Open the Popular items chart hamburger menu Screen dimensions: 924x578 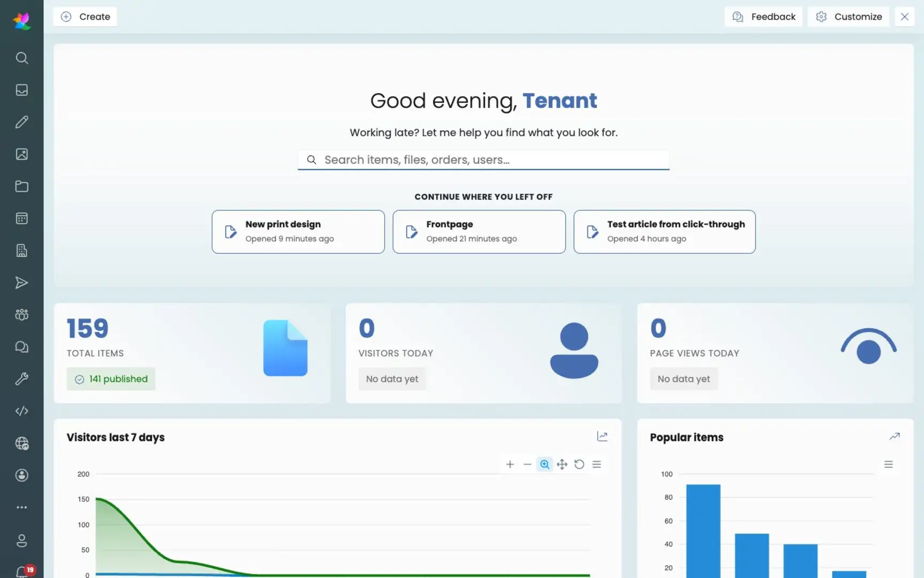(x=889, y=465)
